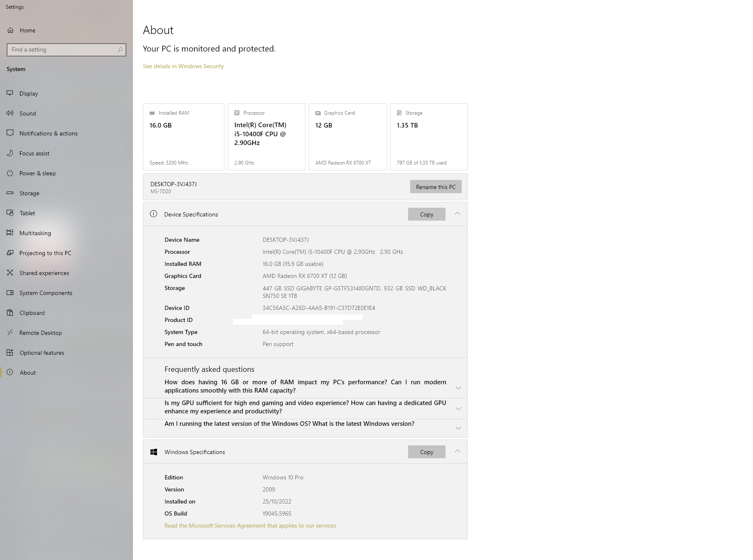Click the Installed on date 25/10/2022

277,501
